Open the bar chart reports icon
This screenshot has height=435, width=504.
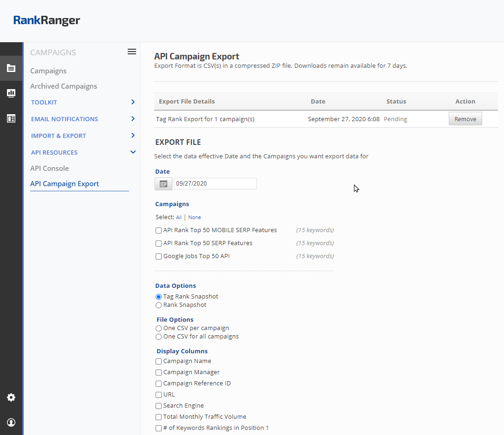pyautogui.click(x=11, y=93)
